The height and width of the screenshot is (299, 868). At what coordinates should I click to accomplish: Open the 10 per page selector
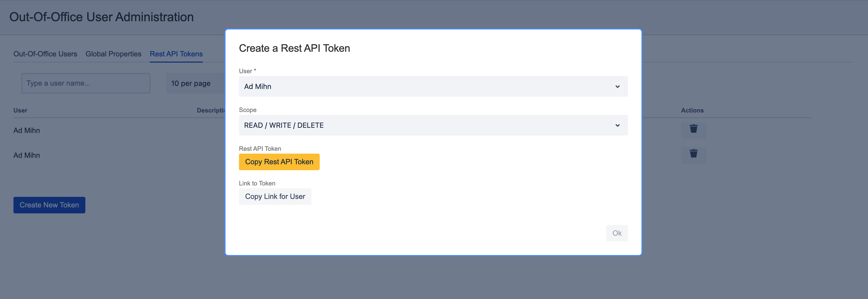click(x=196, y=83)
